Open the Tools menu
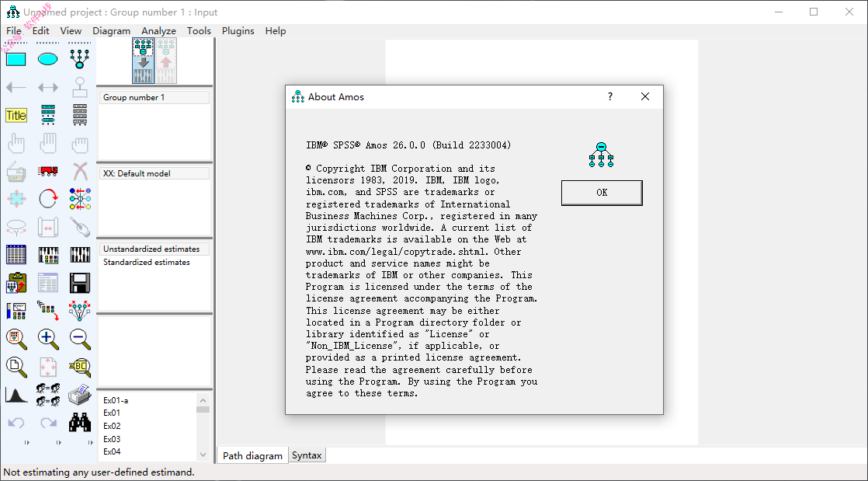The width and height of the screenshot is (868, 481). coord(199,31)
